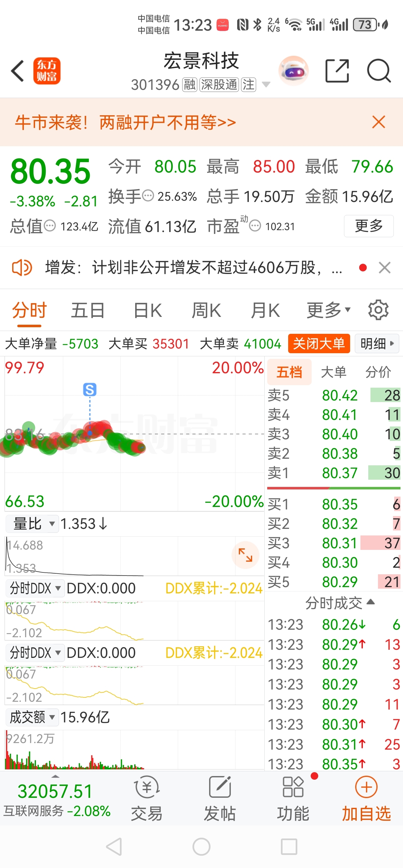Switch to the 月K tab
This screenshot has height=868, width=403.
[x=265, y=310]
